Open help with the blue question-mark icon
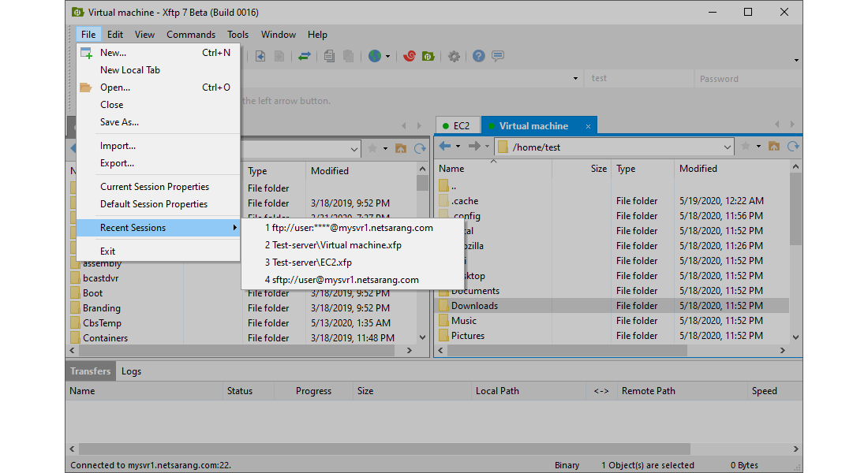The width and height of the screenshot is (868, 473). [x=478, y=56]
